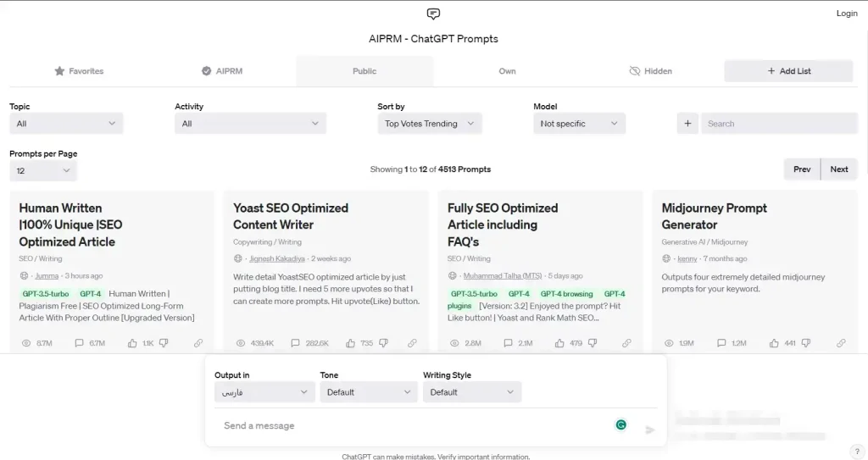The width and height of the screenshot is (868, 460).
Task: Click the globe icon next to kenny
Action: [x=666, y=258]
